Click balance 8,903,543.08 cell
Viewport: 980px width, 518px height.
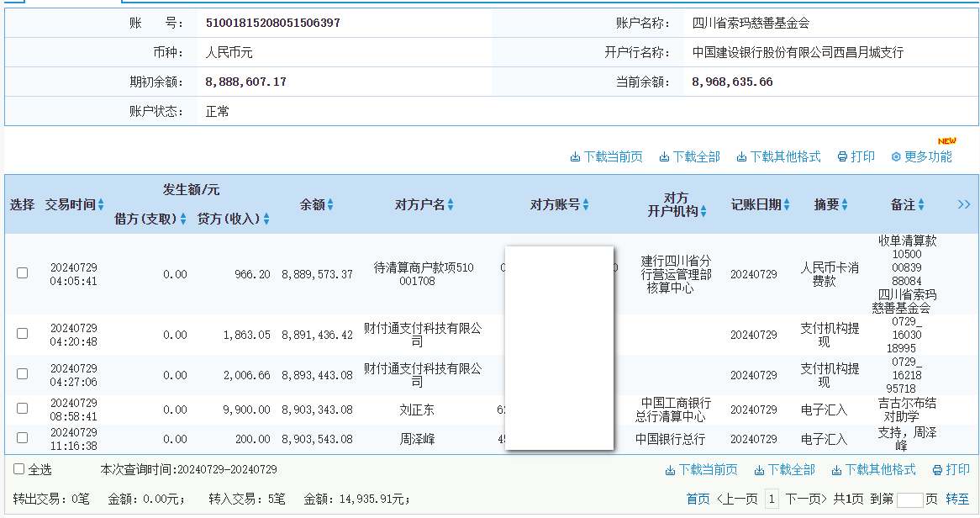pyautogui.click(x=318, y=439)
